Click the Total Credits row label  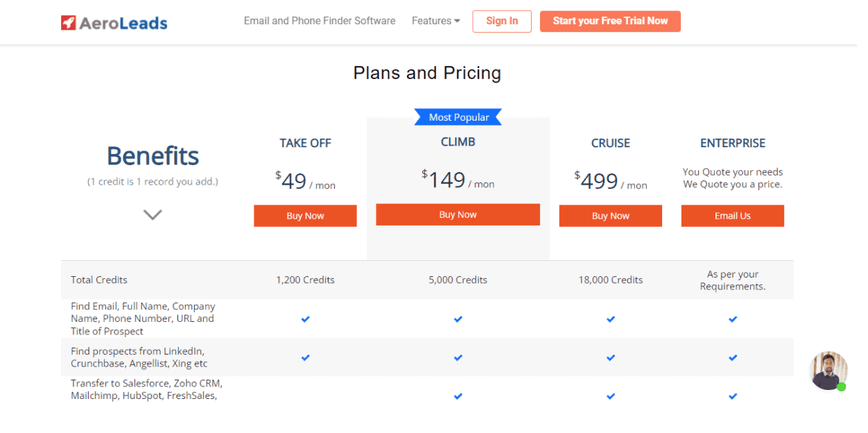(x=99, y=280)
